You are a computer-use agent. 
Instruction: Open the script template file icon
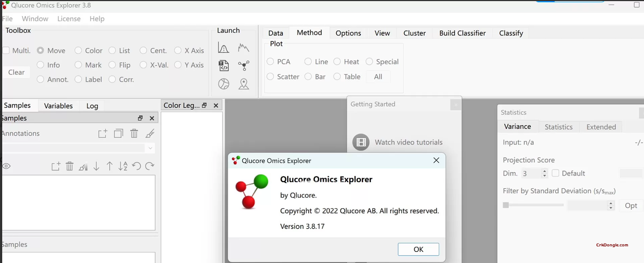coord(223,66)
